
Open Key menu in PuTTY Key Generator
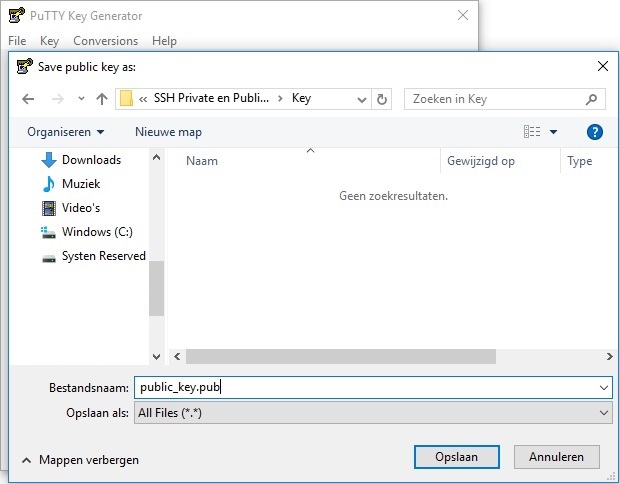49,41
